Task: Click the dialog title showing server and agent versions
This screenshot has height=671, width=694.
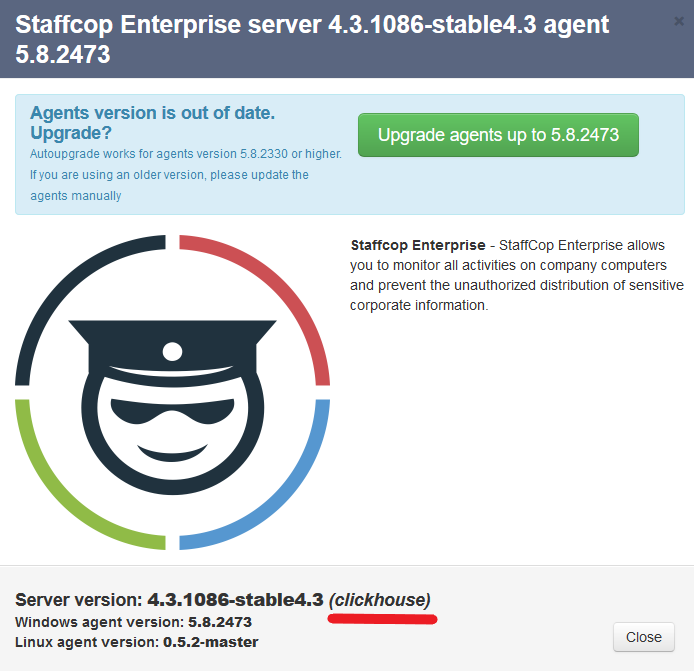Action: coord(312,39)
